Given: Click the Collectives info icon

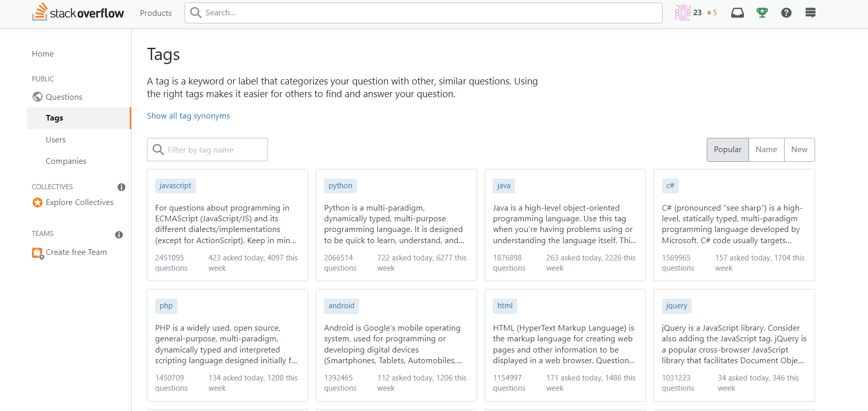Looking at the screenshot, I should (122, 187).
